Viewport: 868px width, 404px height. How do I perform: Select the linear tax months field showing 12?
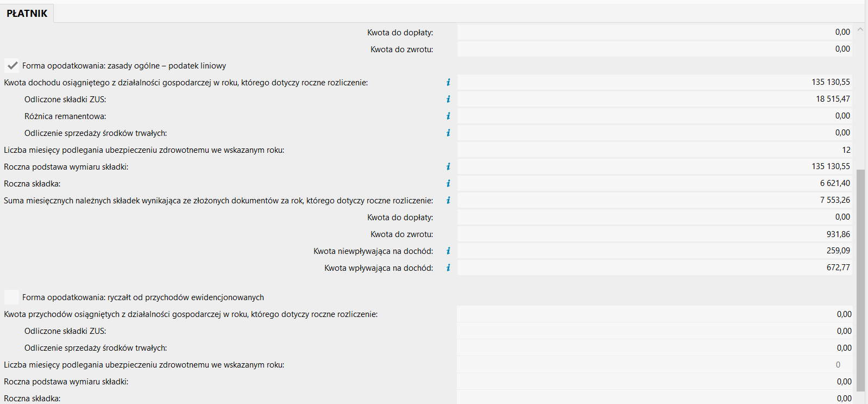654,150
